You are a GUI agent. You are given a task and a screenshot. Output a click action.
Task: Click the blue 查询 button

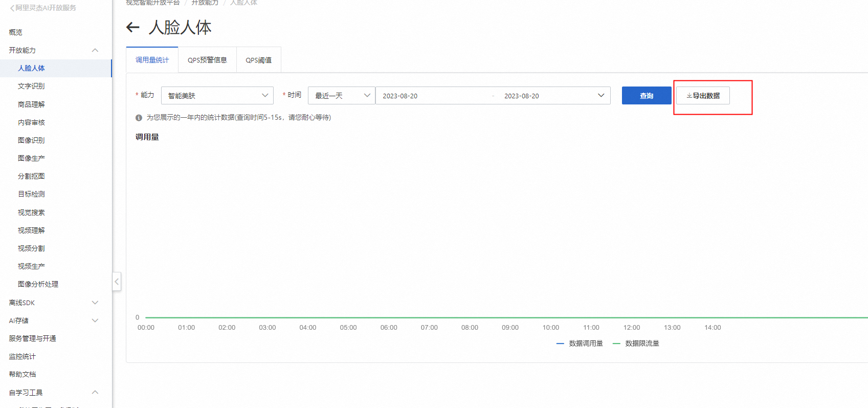647,96
